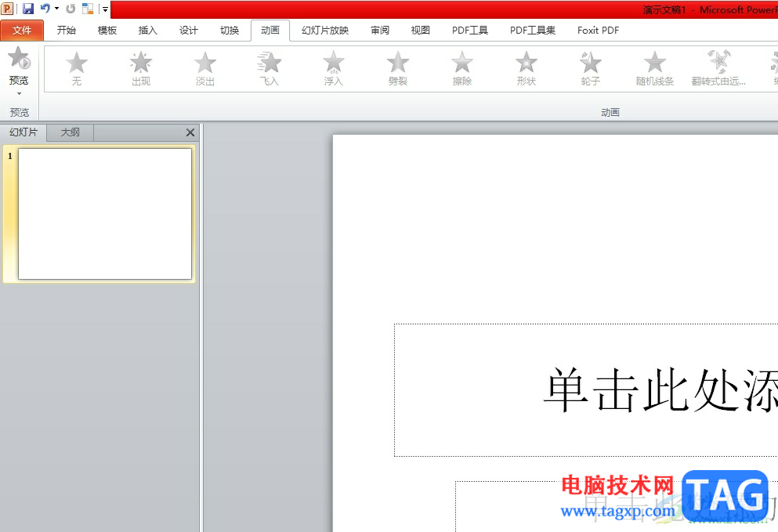The width and height of the screenshot is (778, 532).
Task: Open the 审阅 (Review) tab
Action: click(x=380, y=31)
